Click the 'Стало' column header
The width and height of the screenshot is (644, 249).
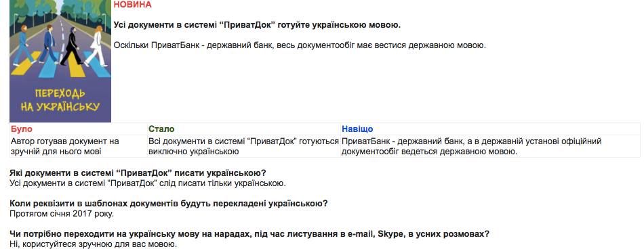(x=161, y=129)
